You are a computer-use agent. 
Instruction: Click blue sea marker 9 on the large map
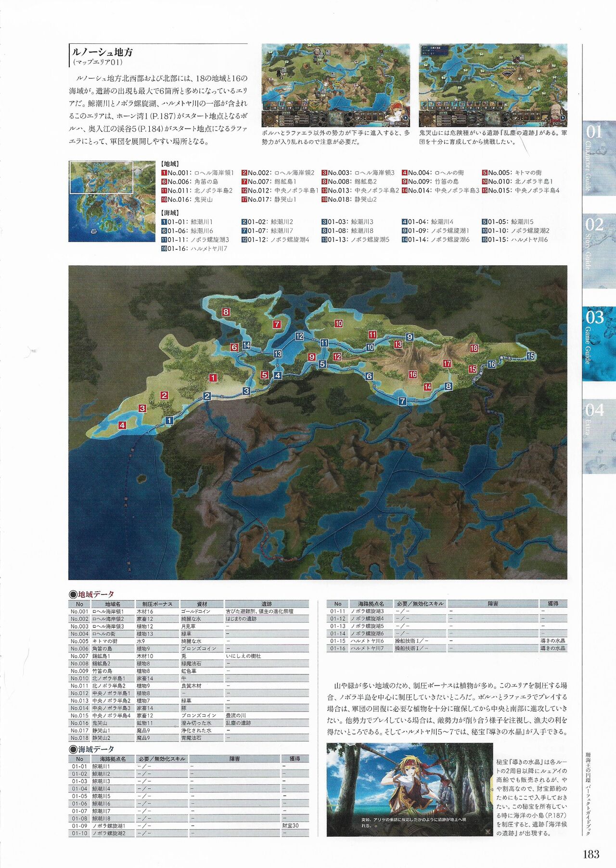tap(410, 337)
